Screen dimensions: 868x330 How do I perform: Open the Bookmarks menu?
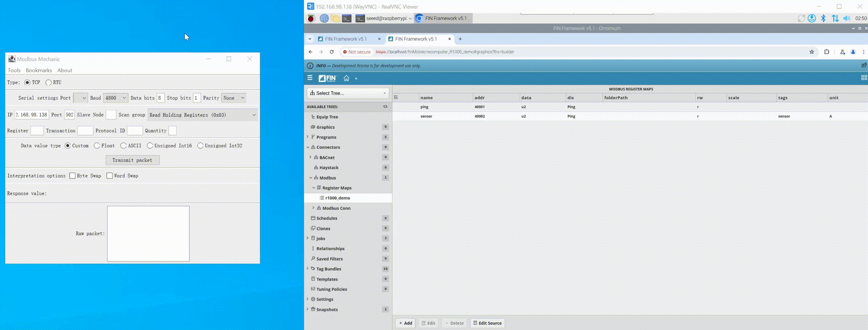(x=39, y=70)
